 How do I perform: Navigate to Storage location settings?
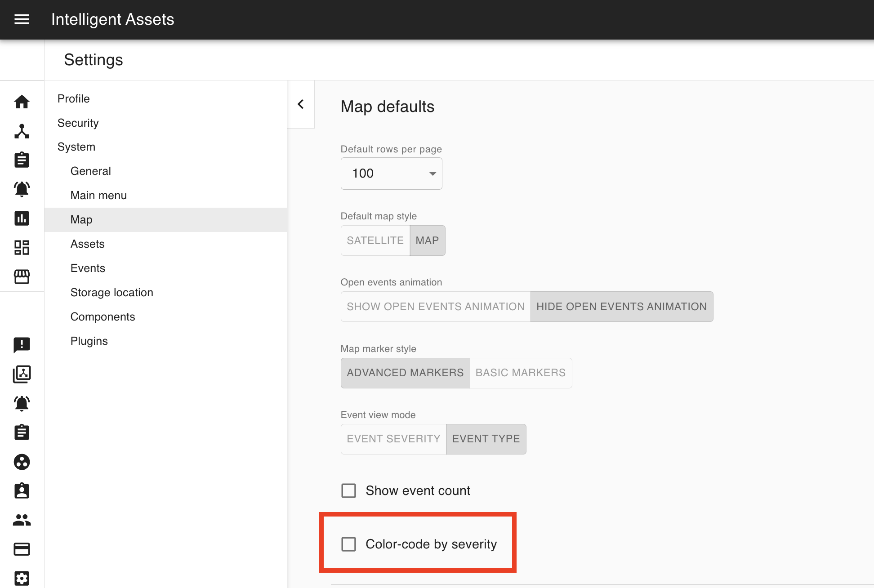click(x=111, y=293)
